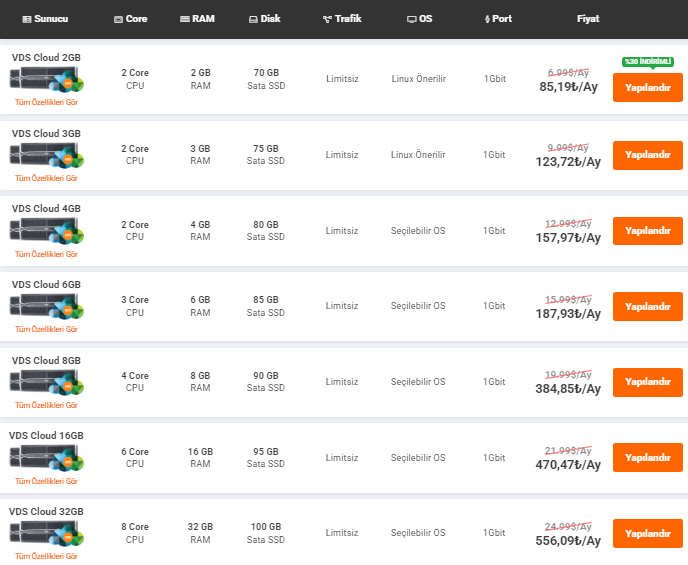Click the Trafik column header icon

[327, 19]
